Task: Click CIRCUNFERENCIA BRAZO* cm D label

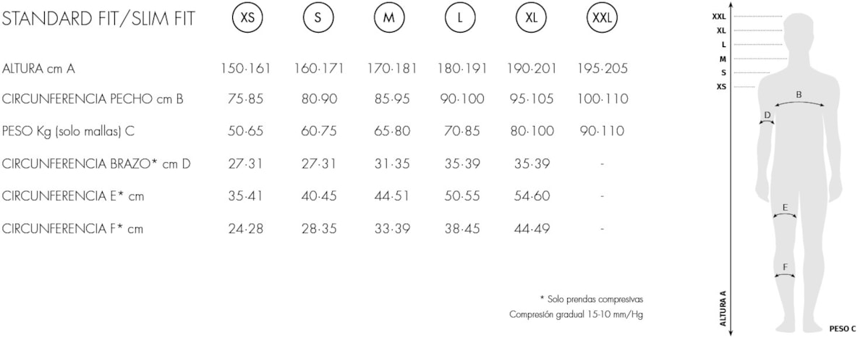Action: pos(96,164)
